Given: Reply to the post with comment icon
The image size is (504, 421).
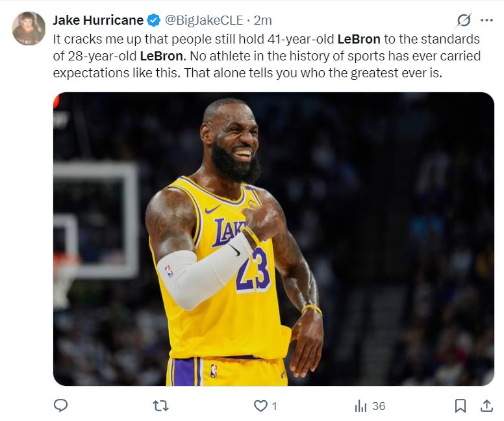Looking at the screenshot, I should 60,405.
